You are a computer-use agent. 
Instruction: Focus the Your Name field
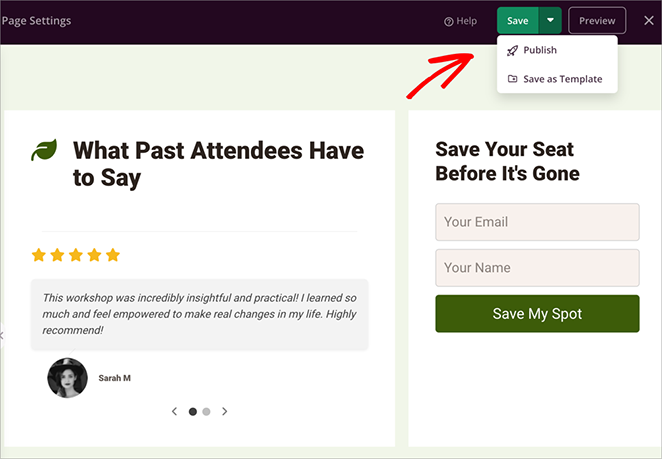537,268
